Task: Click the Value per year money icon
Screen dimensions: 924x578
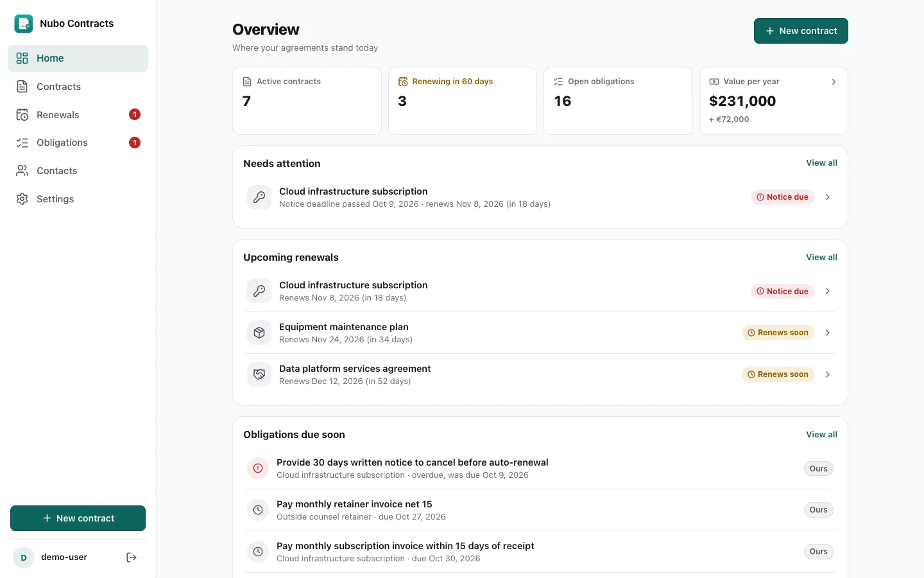Action: (x=714, y=82)
